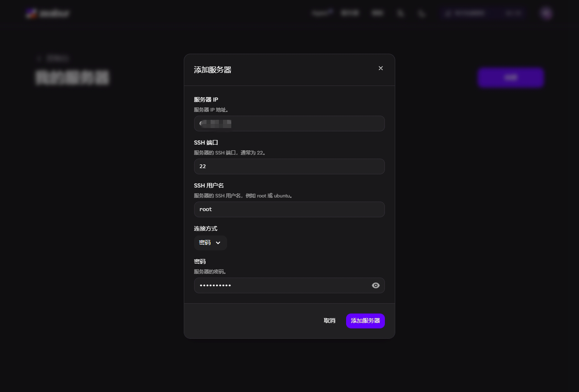Click the SSH 用户名 bold field label

(209, 185)
